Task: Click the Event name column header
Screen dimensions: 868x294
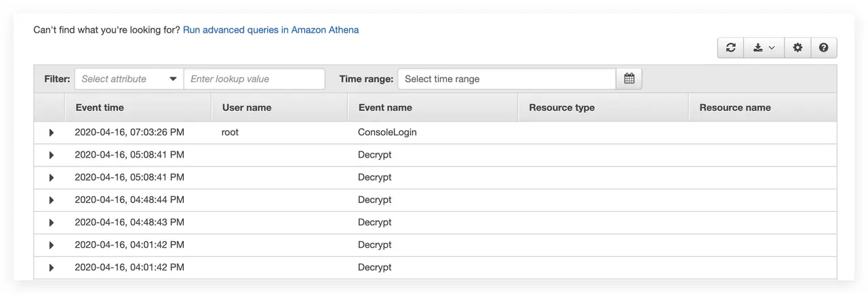Action: (x=385, y=107)
